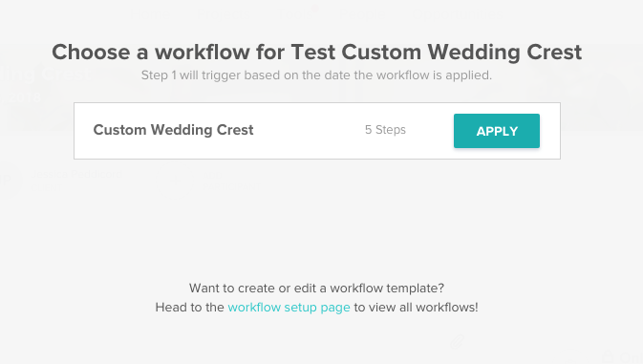Click the Step 1 trigger subtitle text
Image resolution: width=643 pixels, height=364 pixels.
point(316,75)
